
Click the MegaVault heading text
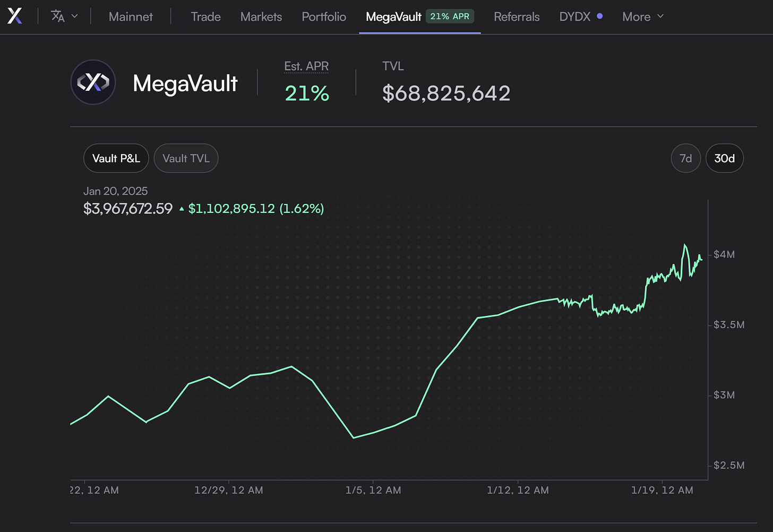[185, 83]
